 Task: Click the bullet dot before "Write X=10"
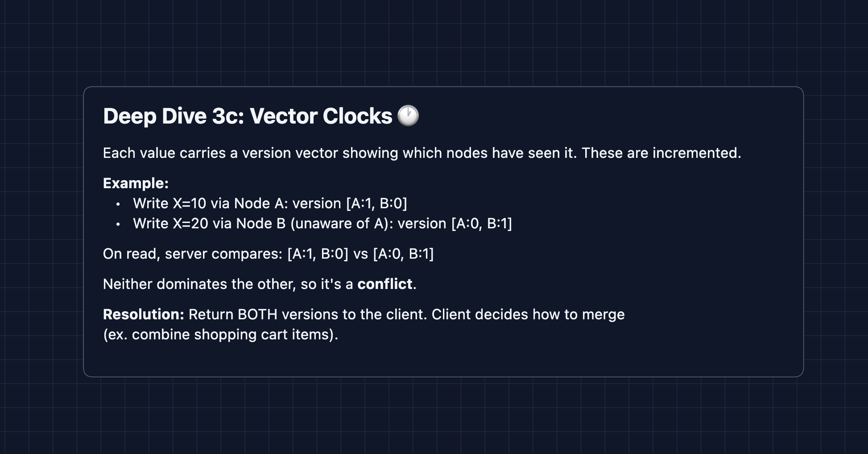(118, 204)
